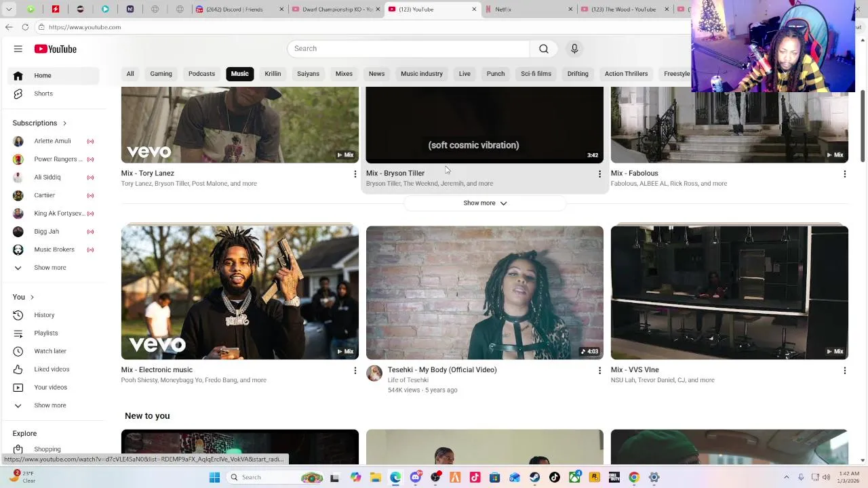Open the Mix - VVS VIne thumbnail
The height and width of the screenshot is (488, 868).
tap(730, 292)
